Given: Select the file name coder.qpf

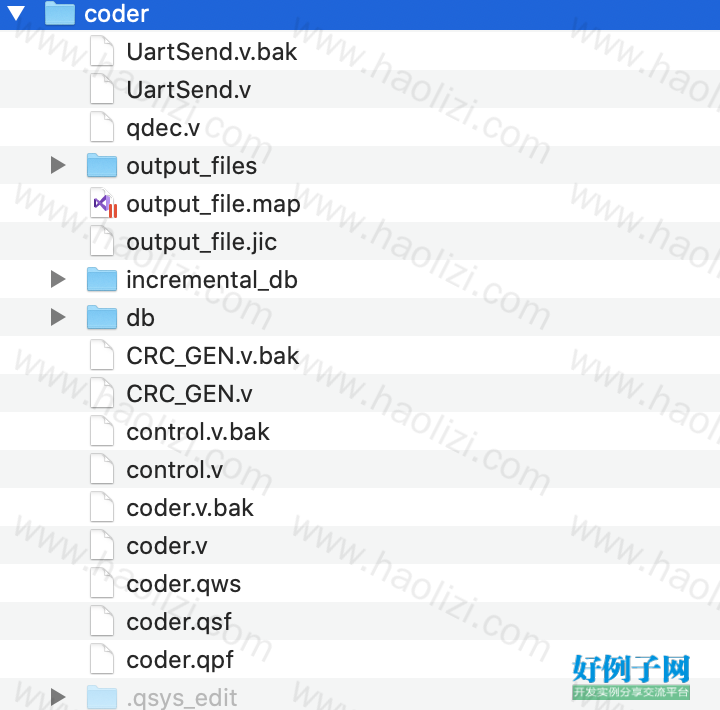Looking at the screenshot, I should point(180,661).
